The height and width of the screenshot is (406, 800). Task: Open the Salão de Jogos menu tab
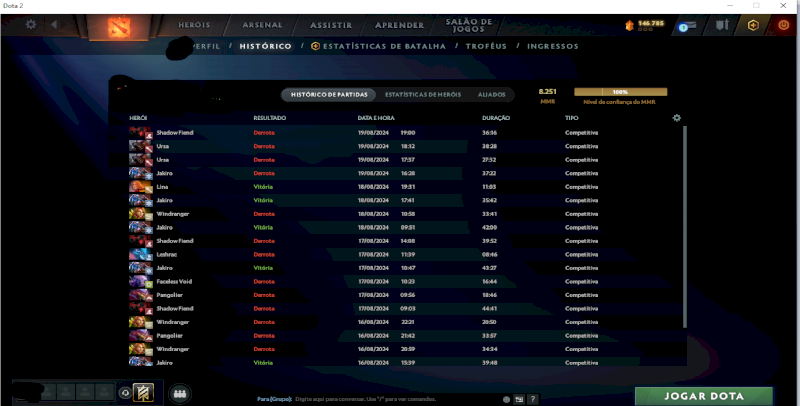(x=468, y=25)
